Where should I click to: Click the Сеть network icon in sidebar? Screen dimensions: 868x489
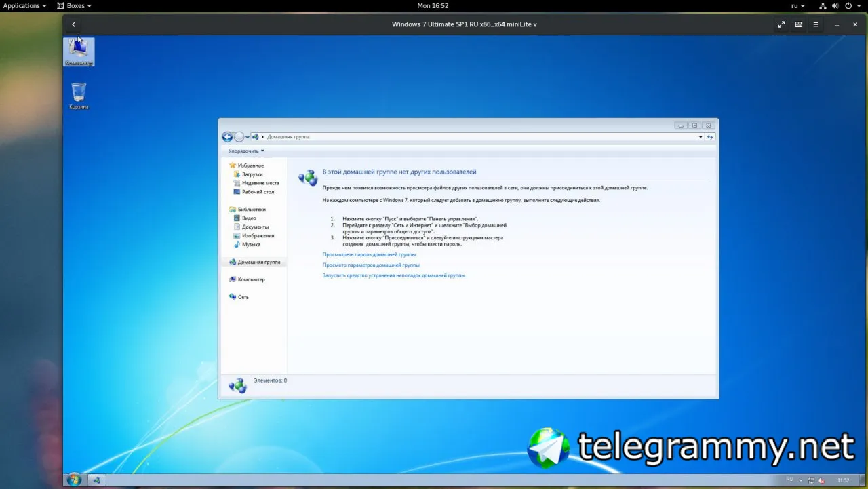coord(233,297)
